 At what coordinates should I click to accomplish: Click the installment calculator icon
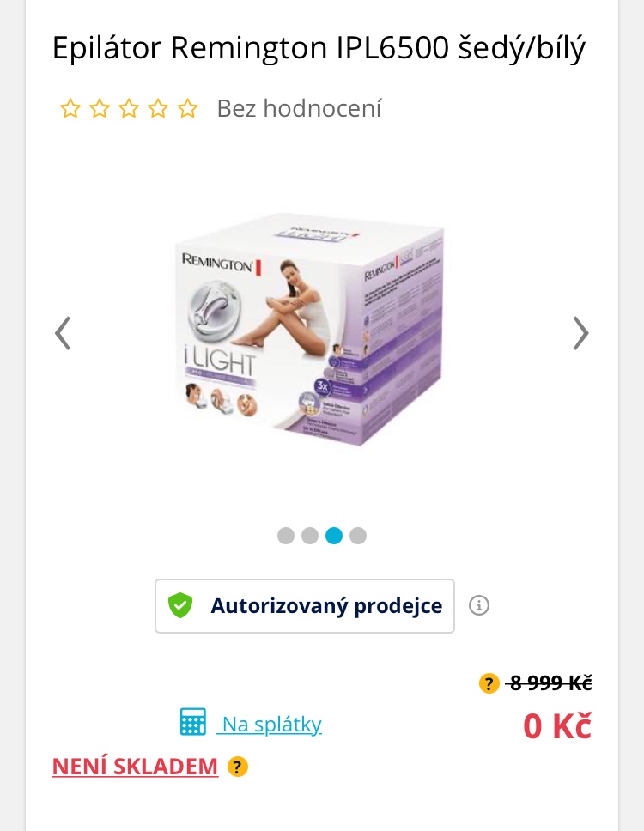tap(193, 722)
